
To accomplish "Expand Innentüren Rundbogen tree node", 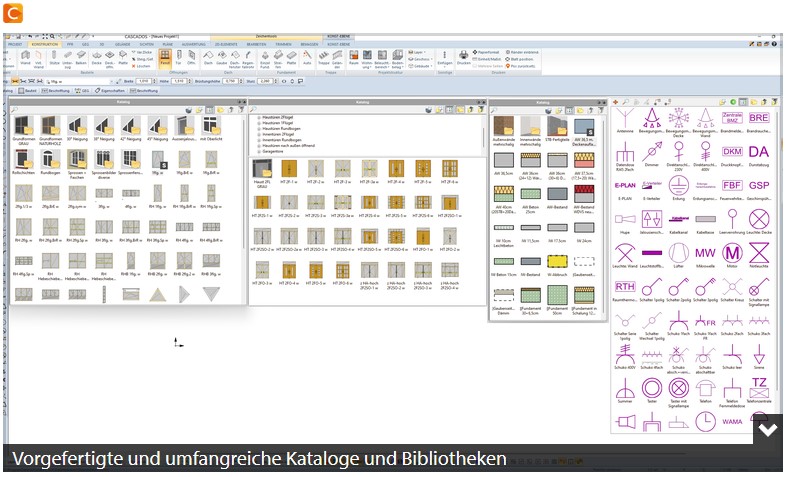I will click(x=259, y=140).
